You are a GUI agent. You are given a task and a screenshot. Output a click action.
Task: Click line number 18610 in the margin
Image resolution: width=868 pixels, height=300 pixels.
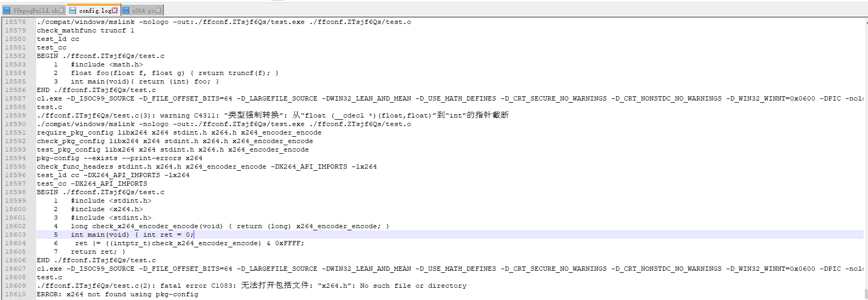15,294
